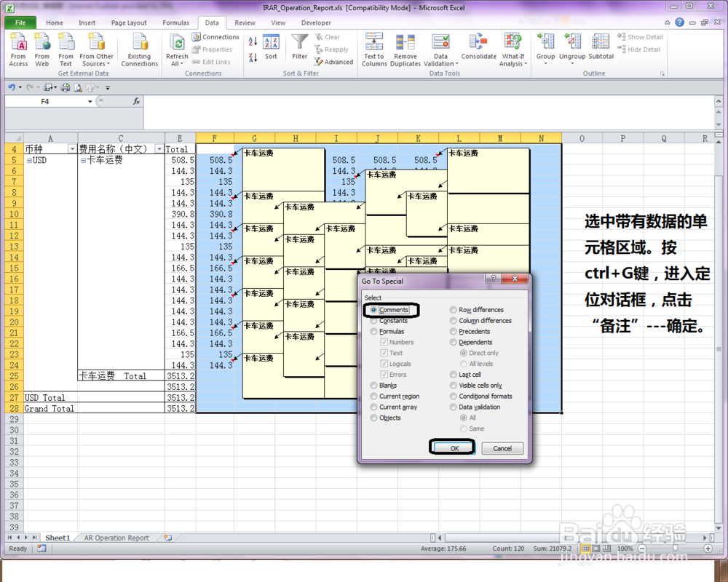Click the Go To Special help button

tap(494, 279)
